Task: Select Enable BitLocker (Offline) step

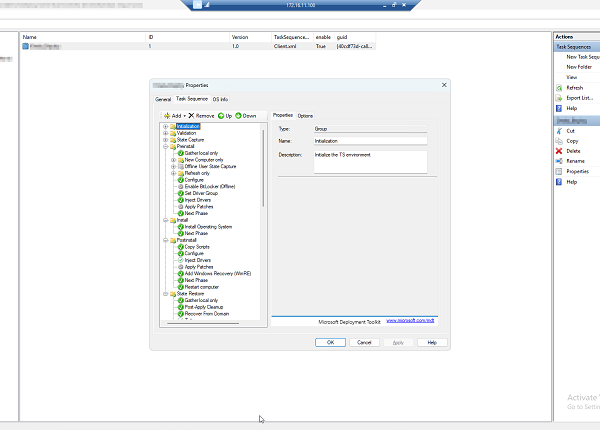Action: pos(206,186)
